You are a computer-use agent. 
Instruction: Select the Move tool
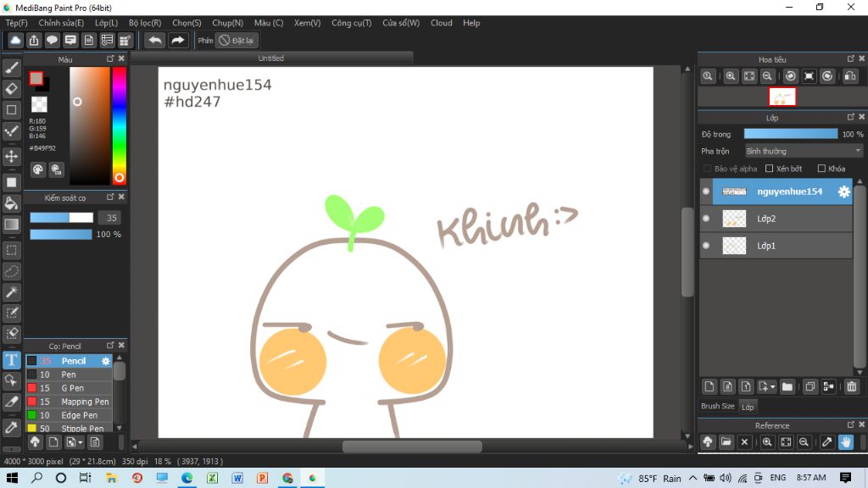coord(12,157)
